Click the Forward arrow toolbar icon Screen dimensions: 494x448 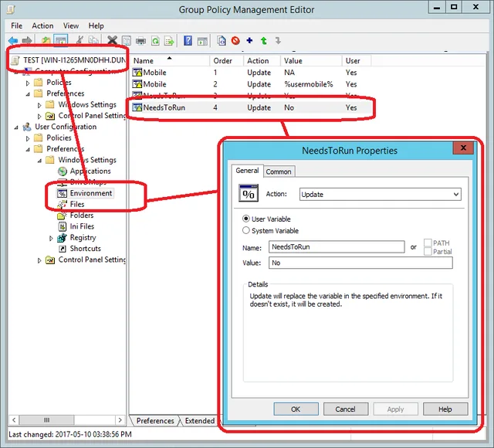click(x=27, y=40)
